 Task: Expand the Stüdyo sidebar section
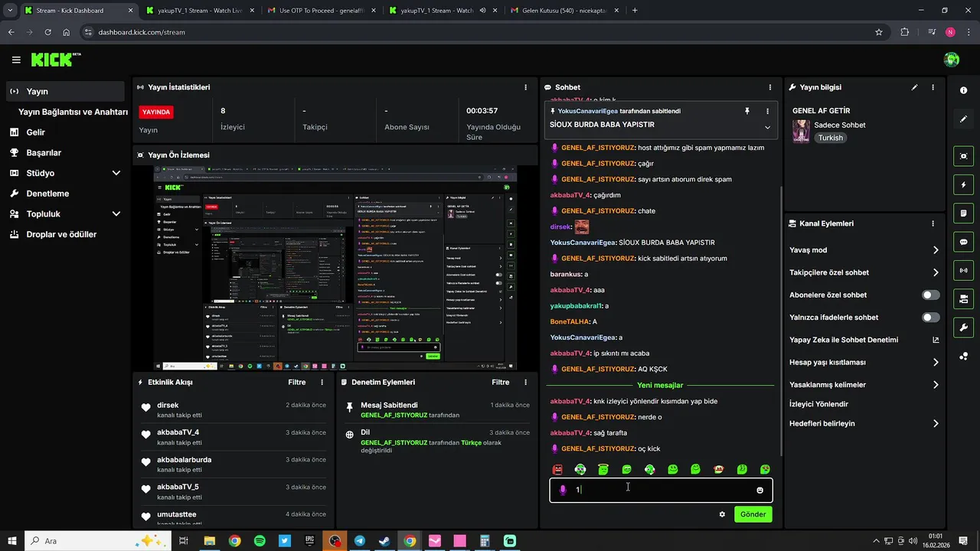point(116,173)
